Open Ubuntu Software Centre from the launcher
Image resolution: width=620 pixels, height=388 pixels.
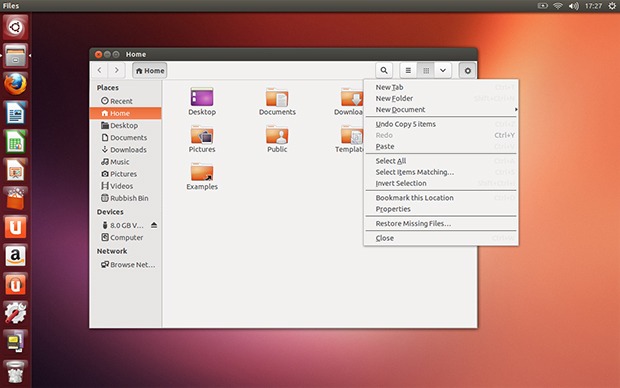(x=15, y=199)
